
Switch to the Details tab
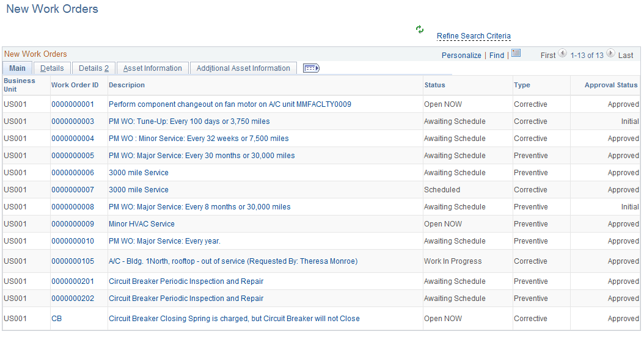52,68
